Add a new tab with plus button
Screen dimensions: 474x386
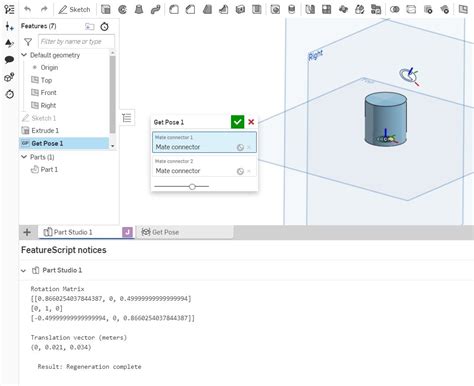(x=27, y=232)
